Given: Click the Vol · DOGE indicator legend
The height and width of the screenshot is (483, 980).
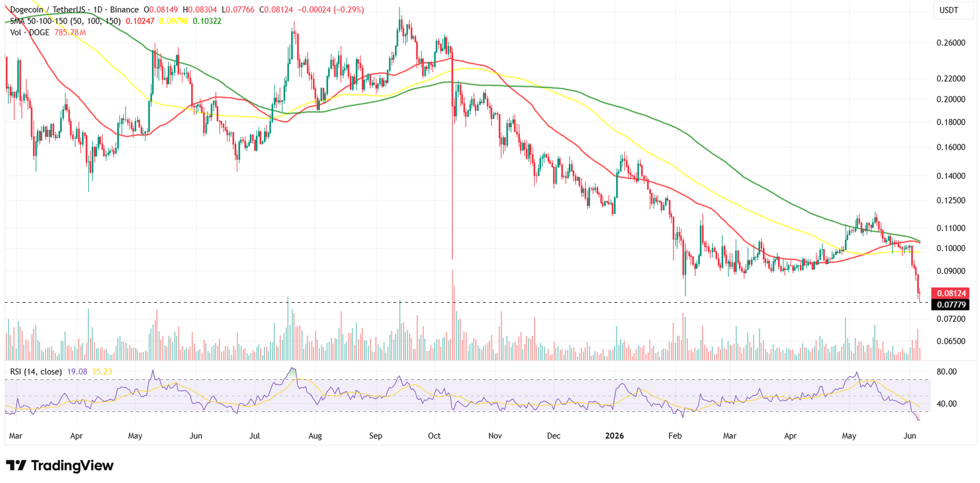Looking at the screenshot, I should click(30, 32).
